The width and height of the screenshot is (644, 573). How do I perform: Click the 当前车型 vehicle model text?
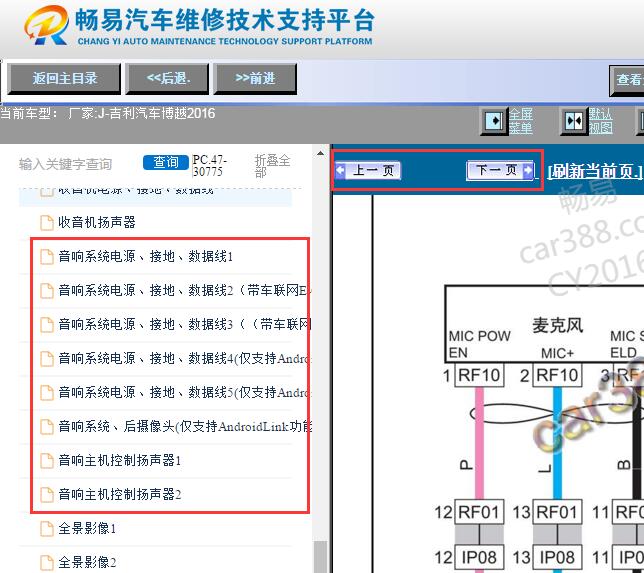pos(108,113)
